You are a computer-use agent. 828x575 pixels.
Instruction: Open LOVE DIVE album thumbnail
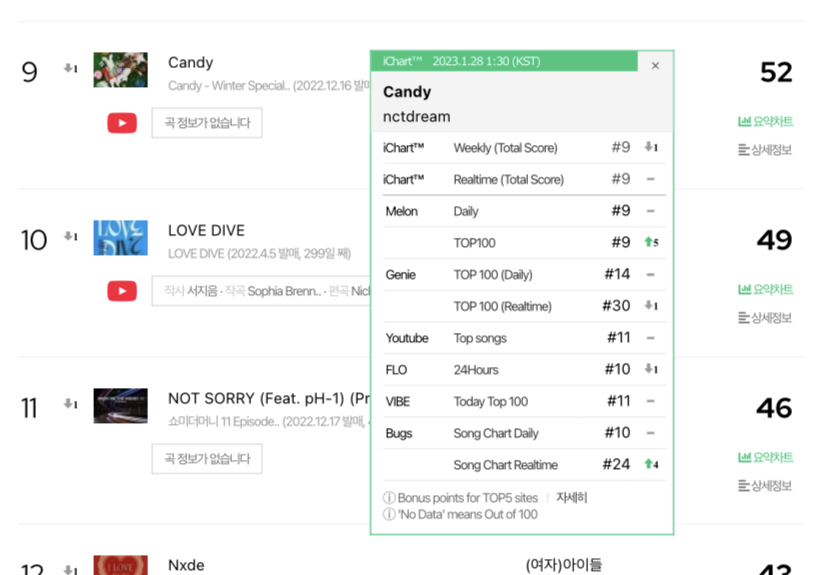(x=120, y=238)
